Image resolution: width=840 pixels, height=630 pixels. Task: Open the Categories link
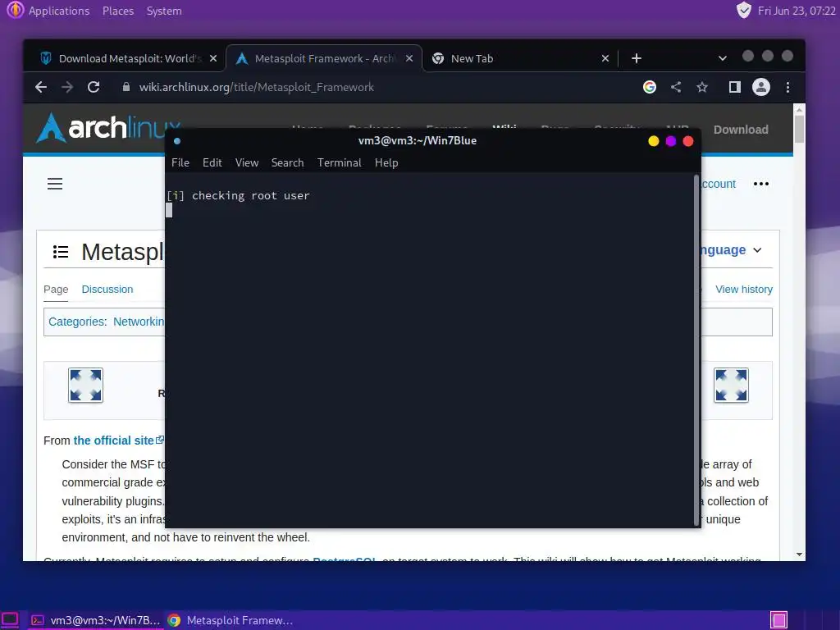click(76, 322)
